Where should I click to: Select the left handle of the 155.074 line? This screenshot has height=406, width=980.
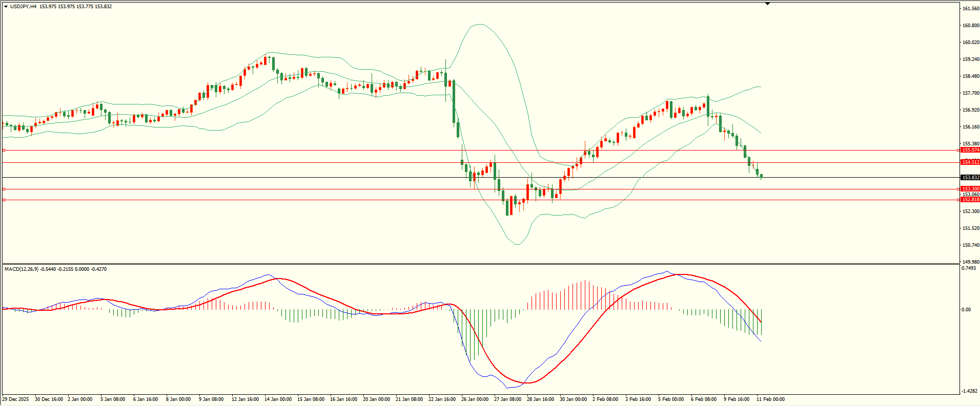click(x=4, y=150)
